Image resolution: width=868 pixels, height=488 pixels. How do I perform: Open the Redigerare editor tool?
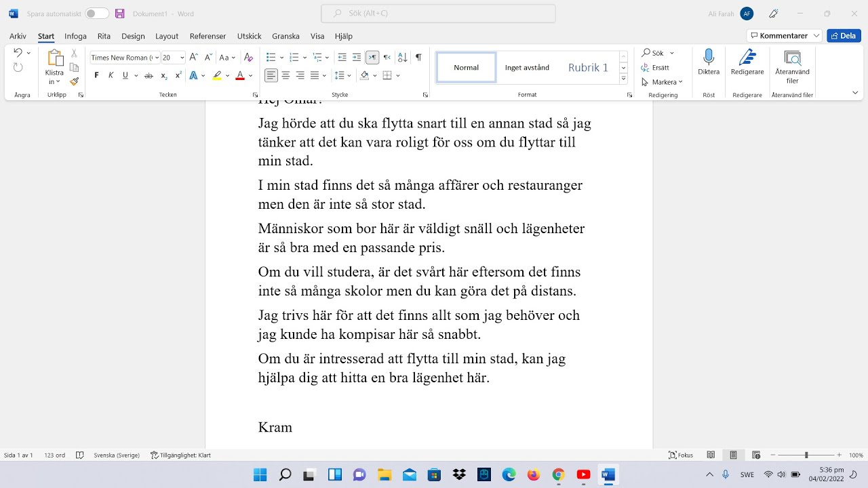(747, 62)
